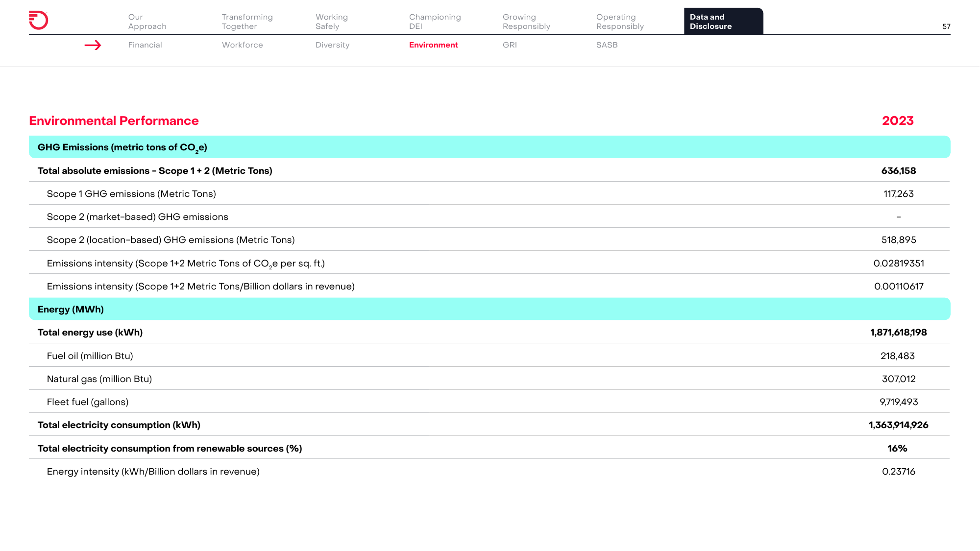Select the Fuel oil (million Btu) label
980x551 pixels.
click(x=90, y=356)
